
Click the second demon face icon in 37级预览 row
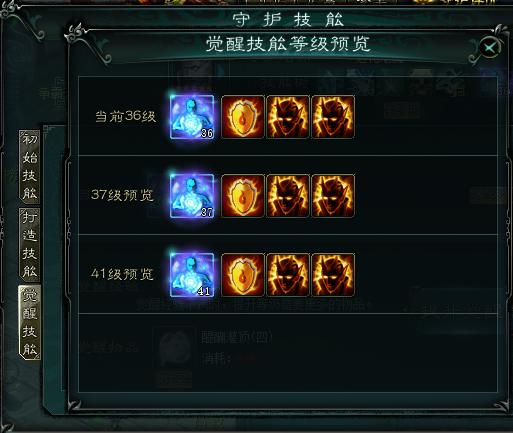pyautogui.click(x=333, y=196)
